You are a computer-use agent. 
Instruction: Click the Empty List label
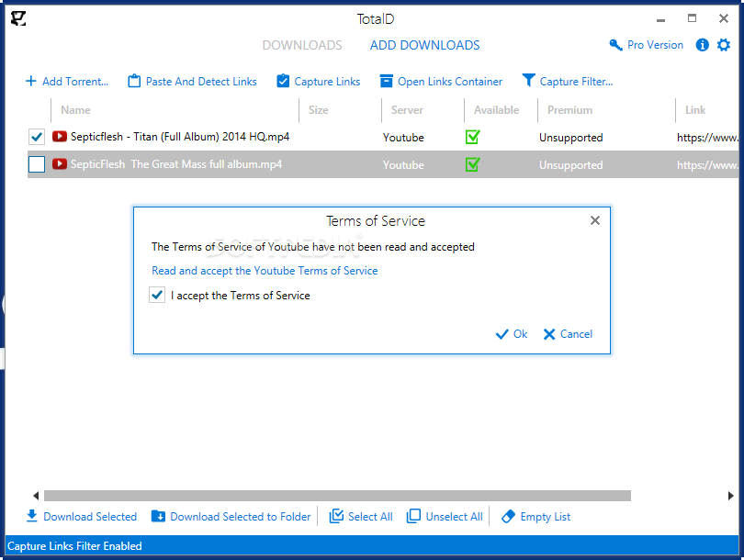pos(546,517)
